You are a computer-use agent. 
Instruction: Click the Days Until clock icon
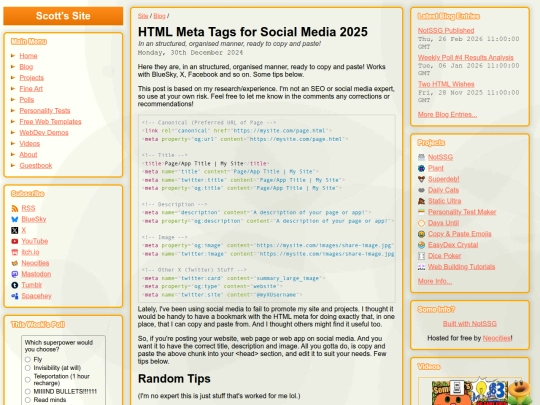pyautogui.click(x=421, y=223)
